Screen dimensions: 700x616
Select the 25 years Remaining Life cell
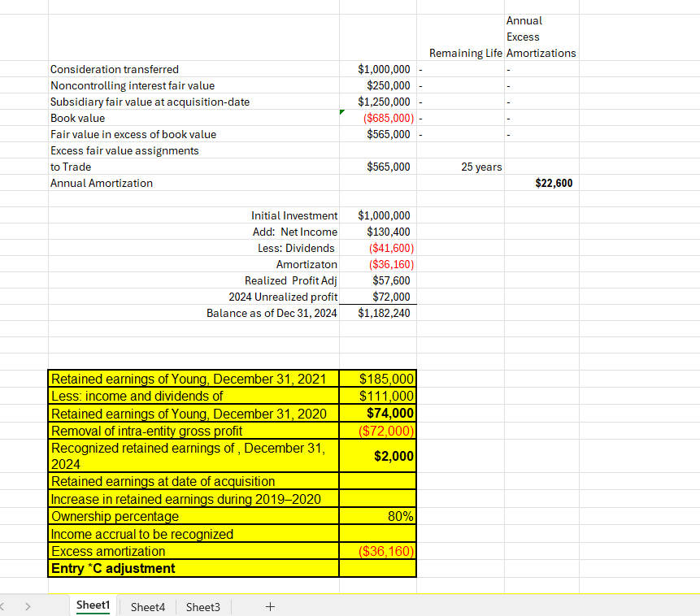click(x=459, y=167)
